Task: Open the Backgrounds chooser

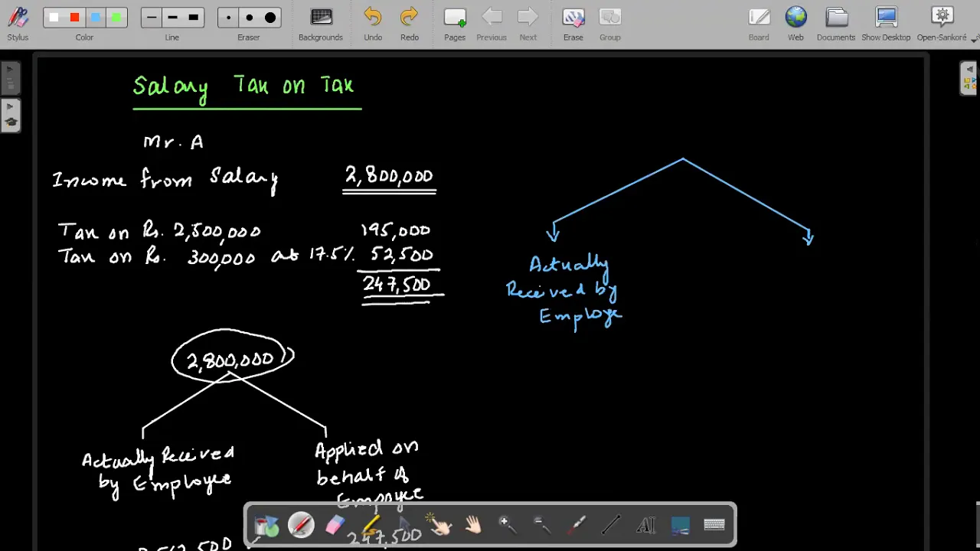Action: click(321, 24)
